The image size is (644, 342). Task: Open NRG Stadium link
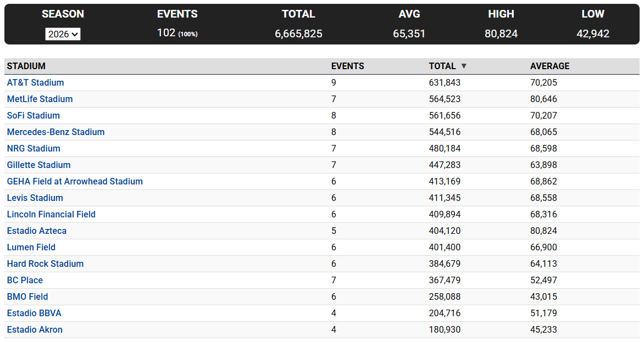coord(34,148)
